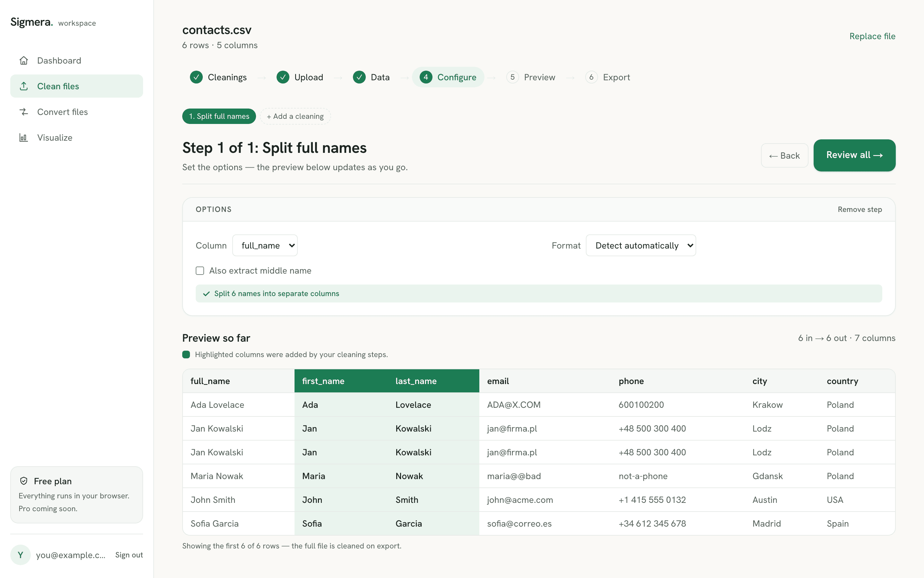Click the Replace file link
The image size is (924, 578).
point(872,36)
